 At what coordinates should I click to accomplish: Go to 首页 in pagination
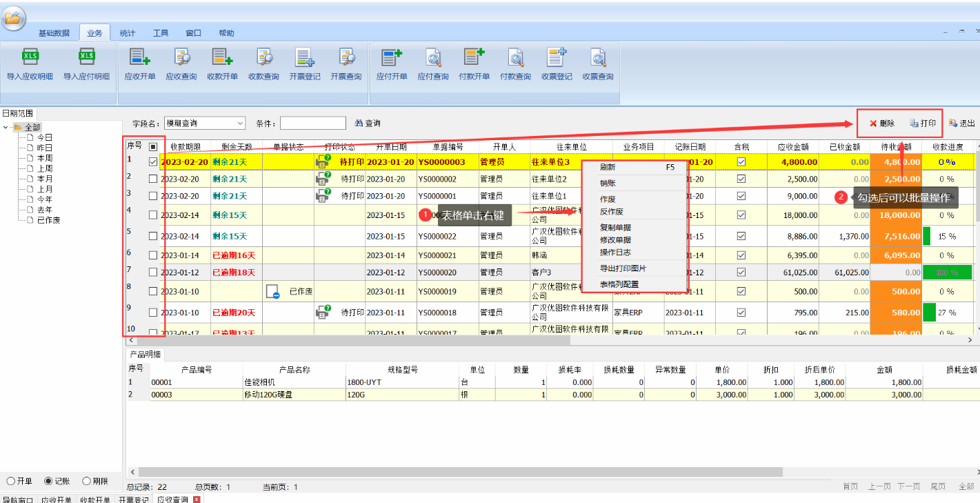pyautogui.click(x=850, y=486)
